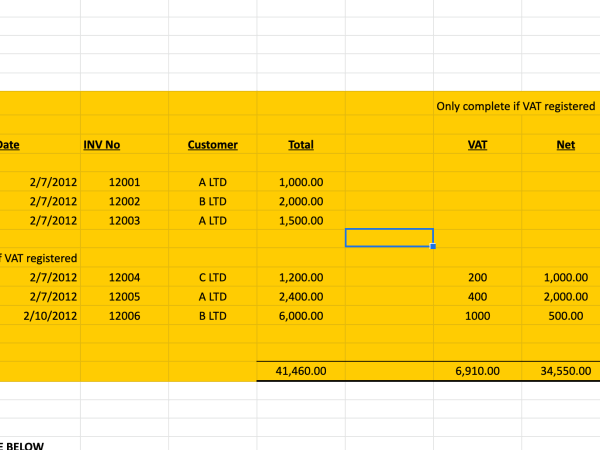Select C LTD customer cell
600x450 pixels.
[213, 277]
